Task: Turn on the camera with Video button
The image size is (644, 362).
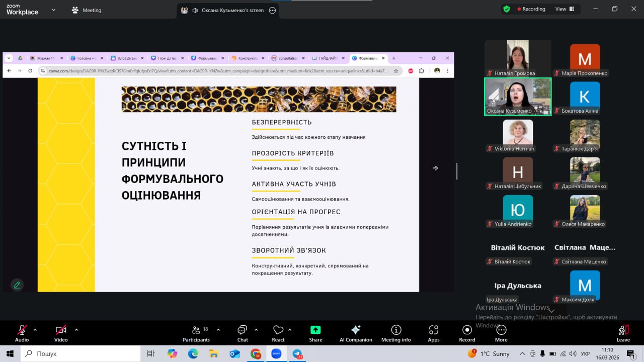Action: coord(61,333)
